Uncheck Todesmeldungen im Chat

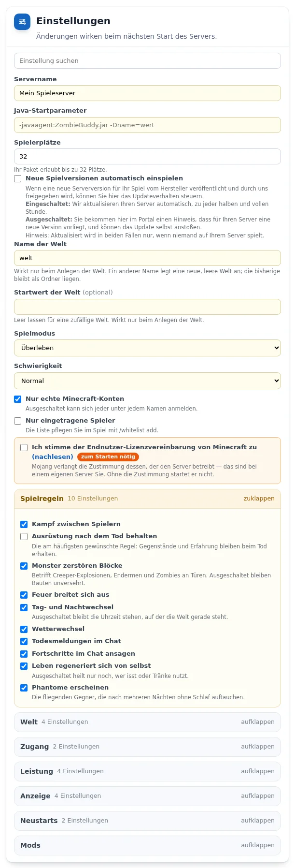click(x=24, y=641)
